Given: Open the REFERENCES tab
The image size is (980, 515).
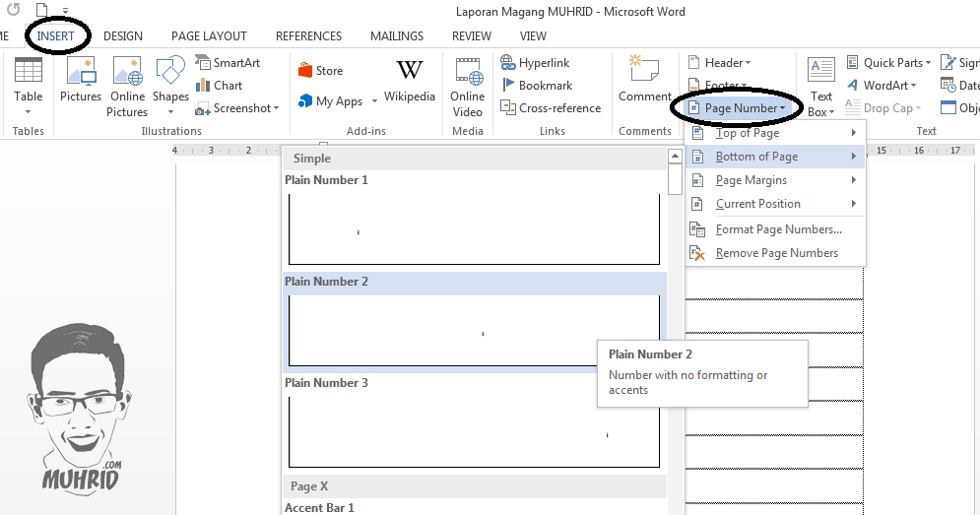Looking at the screenshot, I should 308,36.
